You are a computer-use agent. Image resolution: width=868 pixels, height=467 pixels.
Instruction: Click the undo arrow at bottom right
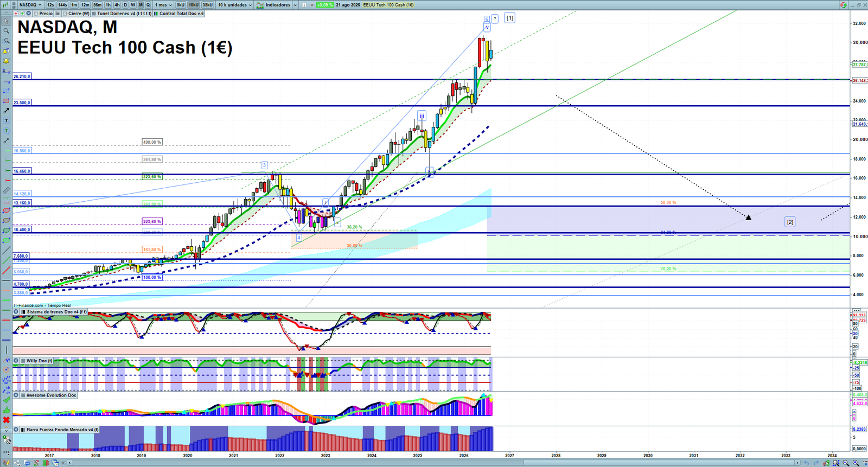(x=806, y=463)
